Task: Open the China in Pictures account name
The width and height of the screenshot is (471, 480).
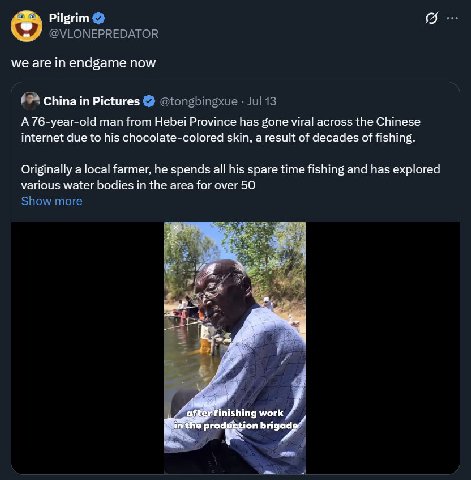Action: tap(91, 101)
